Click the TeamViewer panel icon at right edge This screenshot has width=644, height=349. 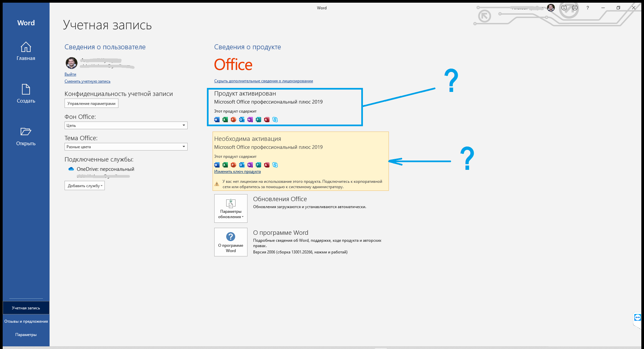pos(637,317)
